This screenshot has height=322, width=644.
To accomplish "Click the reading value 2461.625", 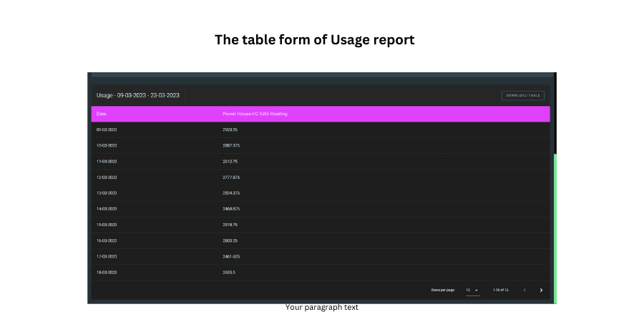I will pos(231,257).
